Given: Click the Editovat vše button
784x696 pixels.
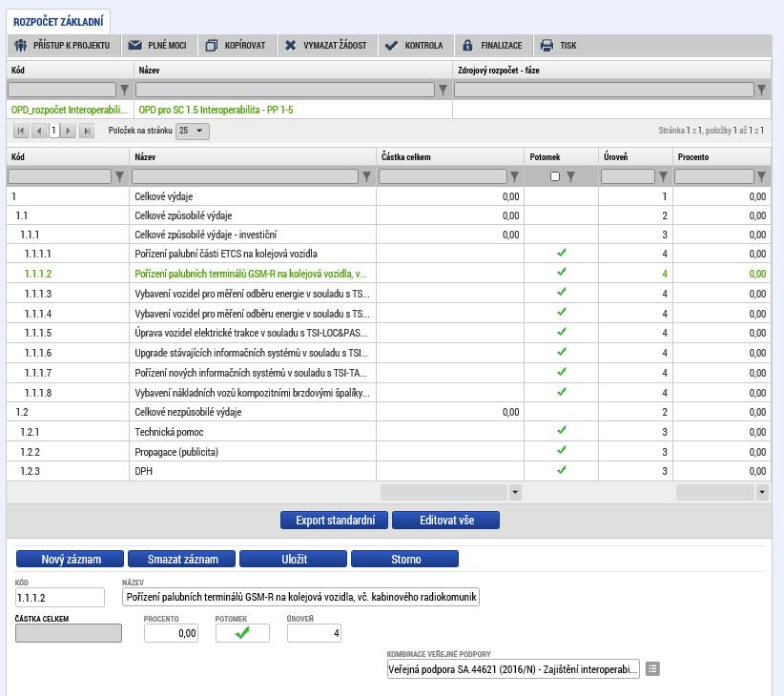Looking at the screenshot, I should point(446,521).
